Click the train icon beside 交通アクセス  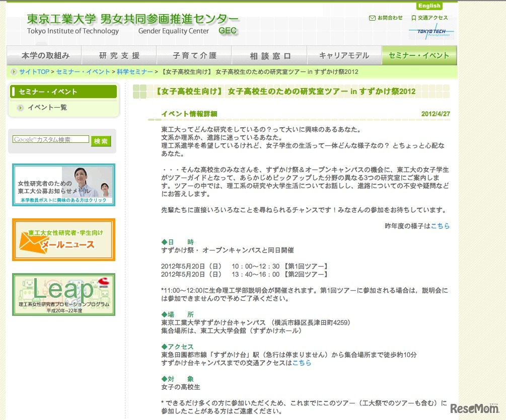(x=414, y=18)
